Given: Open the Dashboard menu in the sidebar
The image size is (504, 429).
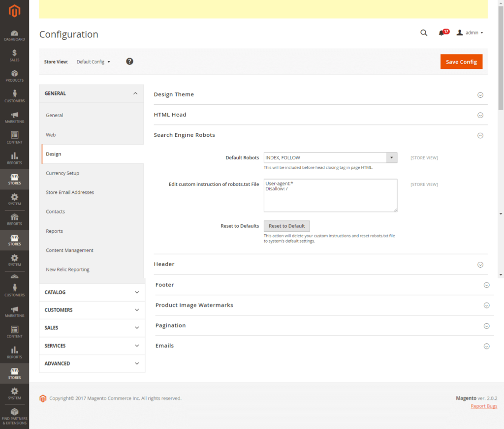Looking at the screenshot, I should pyautogui.click(x=14, y=36).
